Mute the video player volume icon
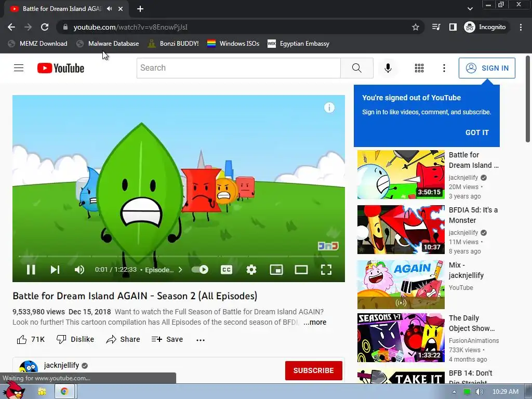The image size is (532, 399). point(79,270)
